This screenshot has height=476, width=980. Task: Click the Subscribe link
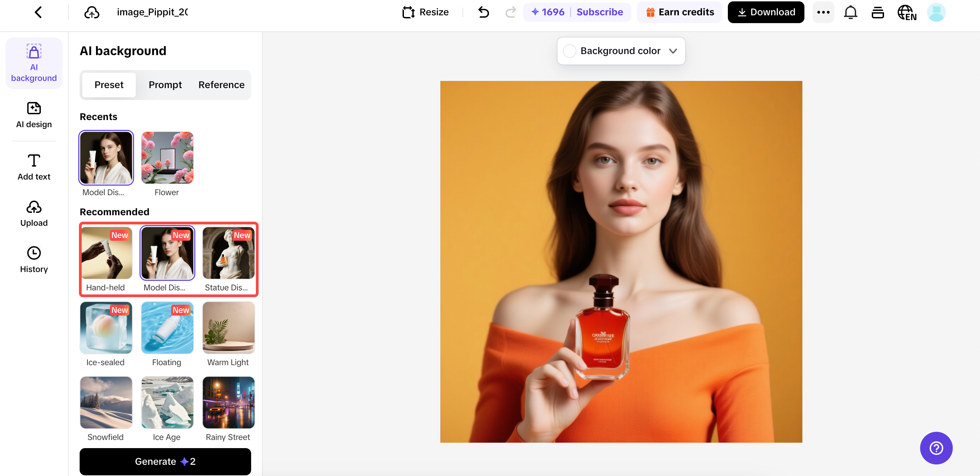pyautogui.click(x=600, y=12)
